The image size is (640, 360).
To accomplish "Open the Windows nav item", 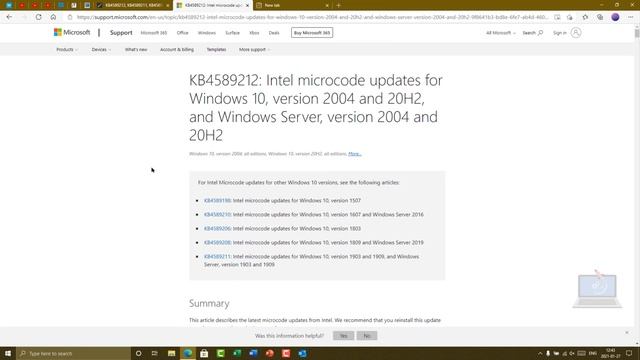I will click(207, 33).
